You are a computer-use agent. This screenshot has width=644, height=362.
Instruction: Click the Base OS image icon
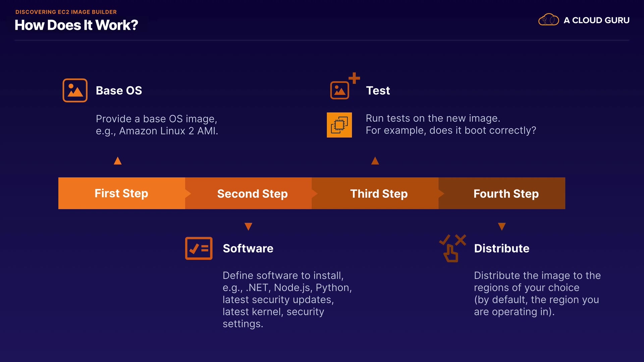click(75, 90)
